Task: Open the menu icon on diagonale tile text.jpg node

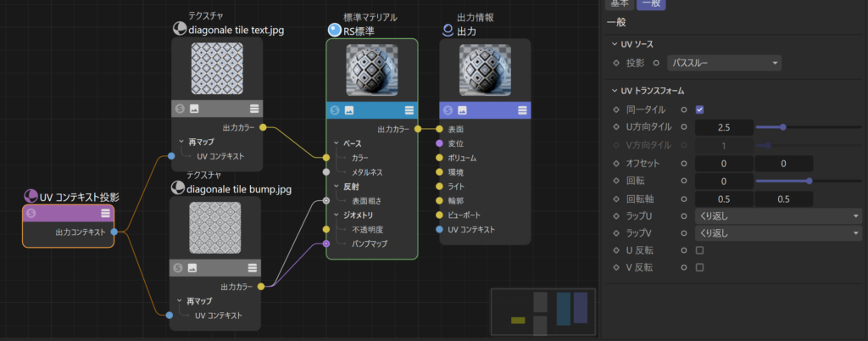Action: (x=254, y=108)
